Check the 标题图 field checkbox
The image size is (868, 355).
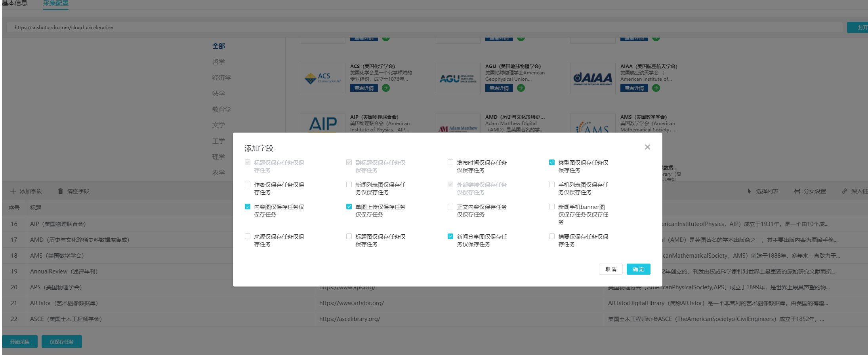click(349, 236)
